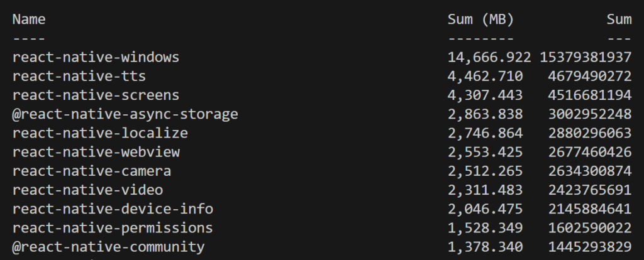The image size is (644, 260).
Task: Click the byte count 2634300874
Action: click(x=589, y=171)
